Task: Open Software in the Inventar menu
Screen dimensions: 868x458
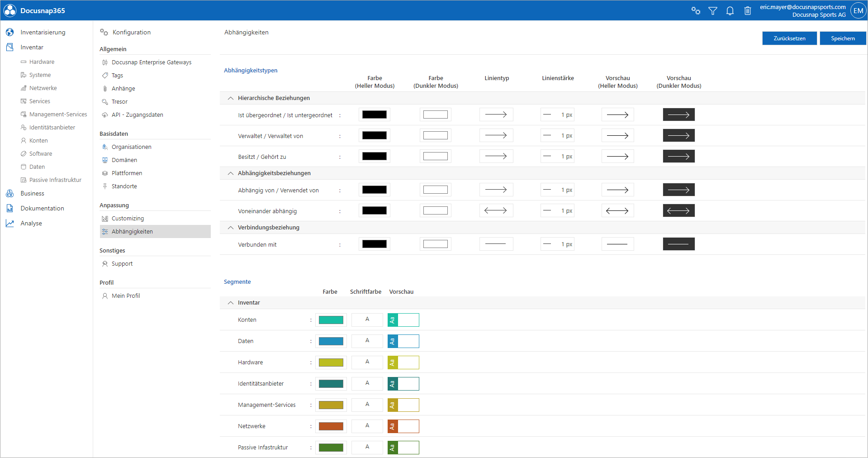Action: pyautogui.click(x=41, y=154)
